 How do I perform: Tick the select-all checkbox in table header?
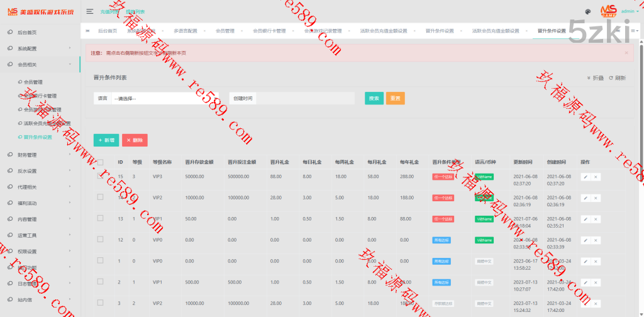(100, 162)
